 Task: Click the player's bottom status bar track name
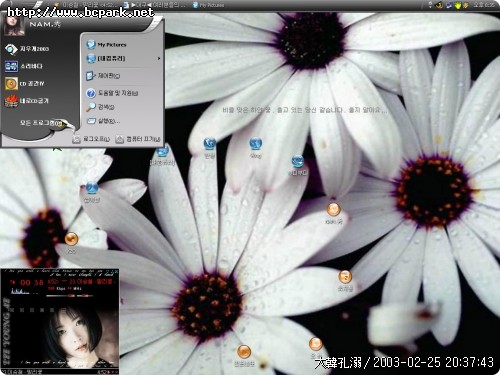point(22,372)
